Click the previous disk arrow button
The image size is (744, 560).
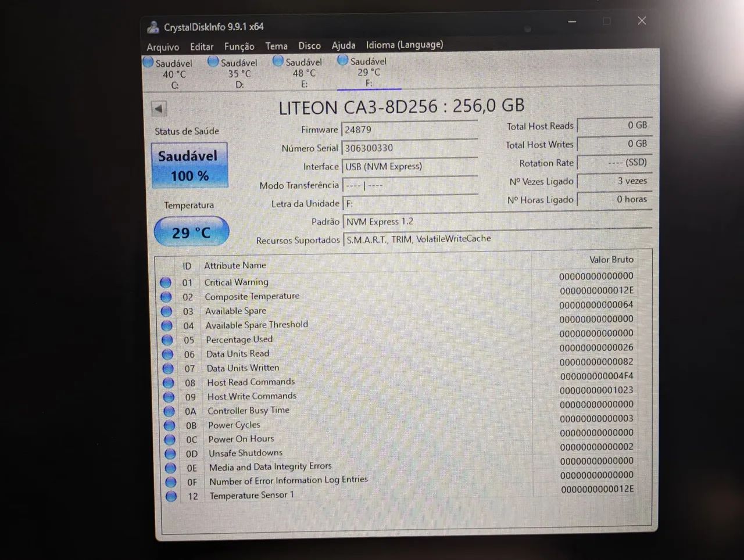point(159,109)
